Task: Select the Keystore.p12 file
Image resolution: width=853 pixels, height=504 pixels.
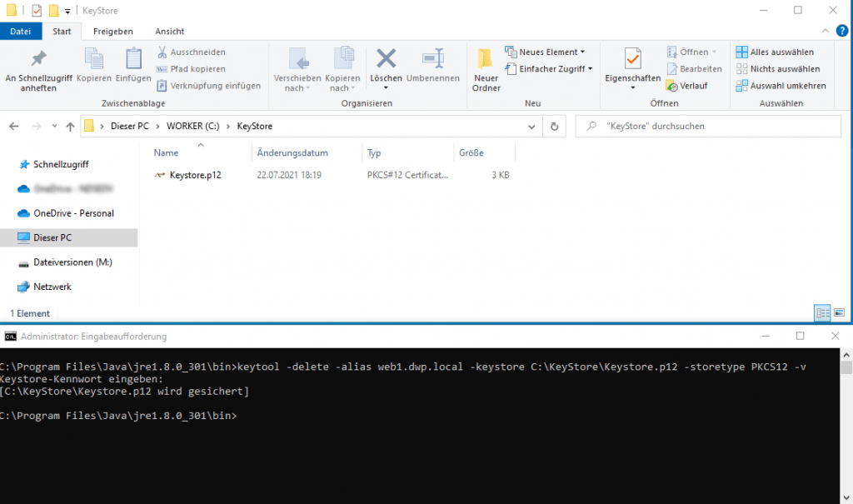Action: pyautogui.click(x=194, y=175)
